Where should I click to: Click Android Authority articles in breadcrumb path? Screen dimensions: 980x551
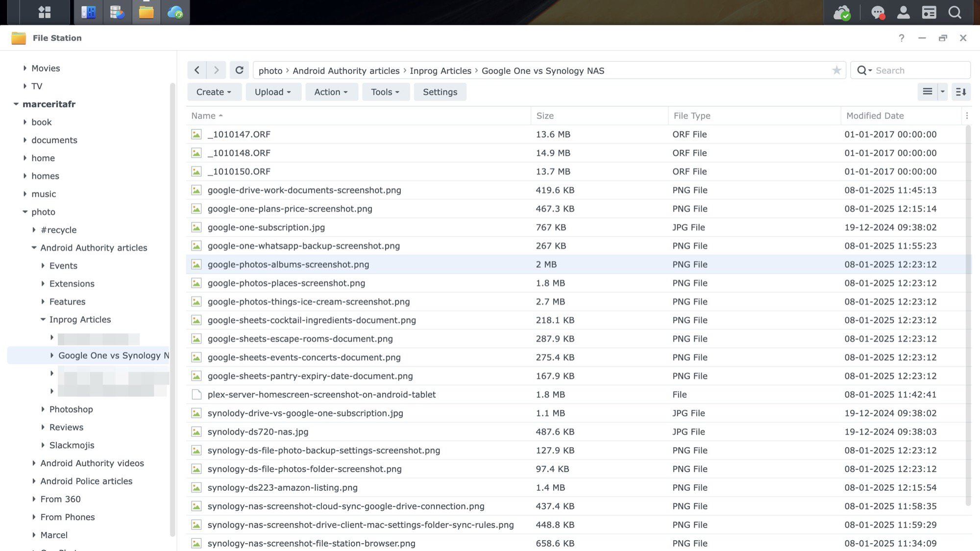coord(346,71)
